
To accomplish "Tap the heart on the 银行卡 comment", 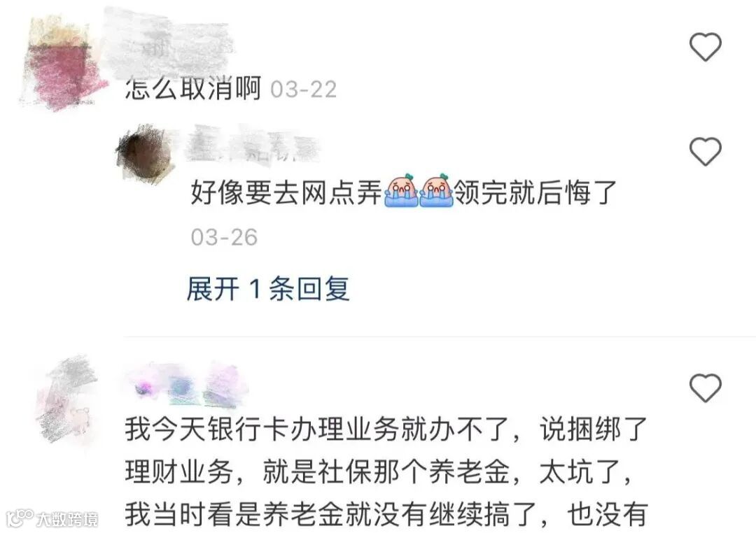I will coord(706,388).
